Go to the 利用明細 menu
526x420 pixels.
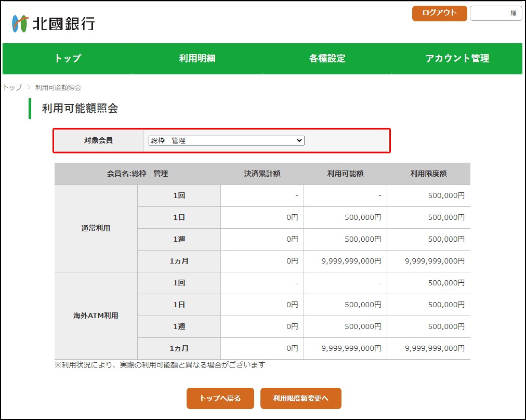click(x=197, y=59)
